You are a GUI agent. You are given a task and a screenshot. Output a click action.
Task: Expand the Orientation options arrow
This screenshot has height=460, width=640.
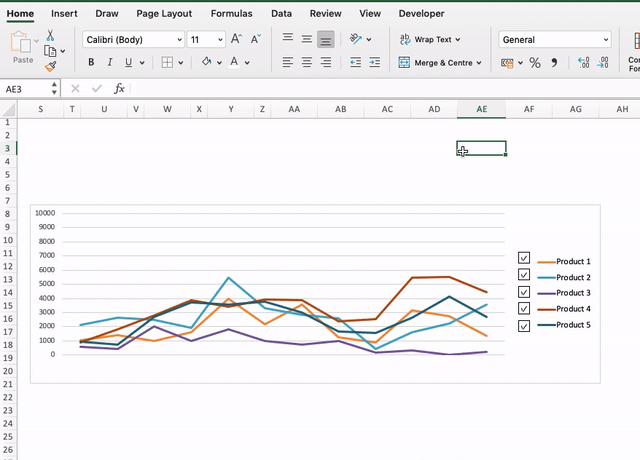pyautogui.click(x=369, y=40)
